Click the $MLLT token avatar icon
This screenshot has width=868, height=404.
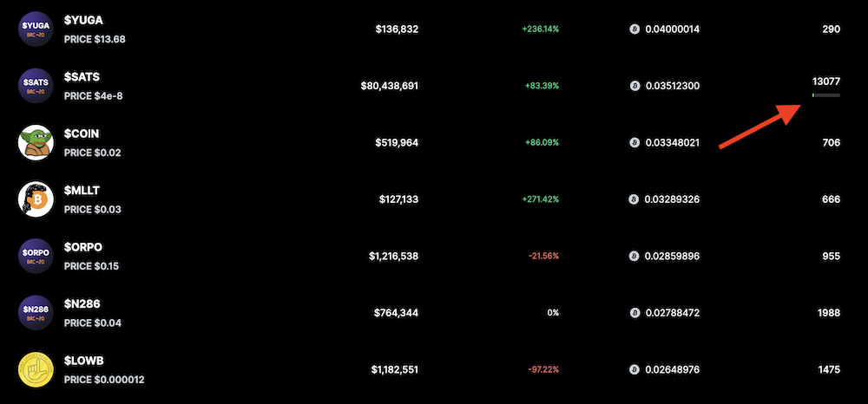pyautogui.click(x=36, y=199)
